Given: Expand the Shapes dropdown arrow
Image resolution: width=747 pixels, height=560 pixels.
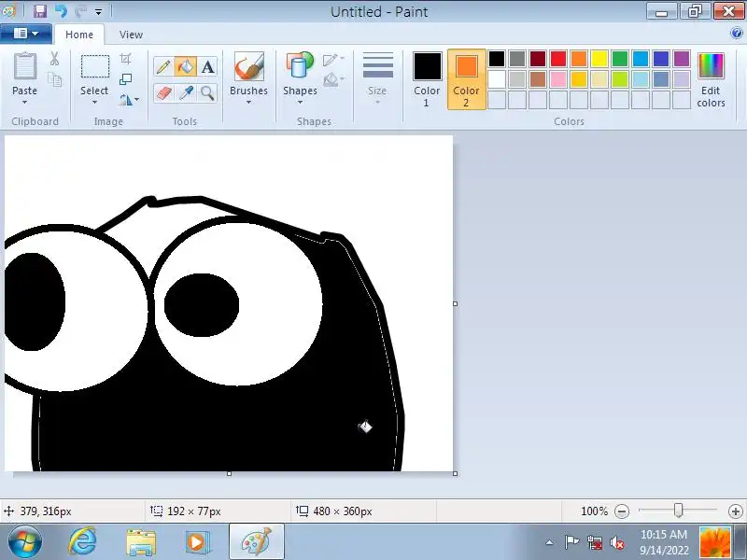Looking at the screenshot, I should pyautogui.click(x=300, y=102).
